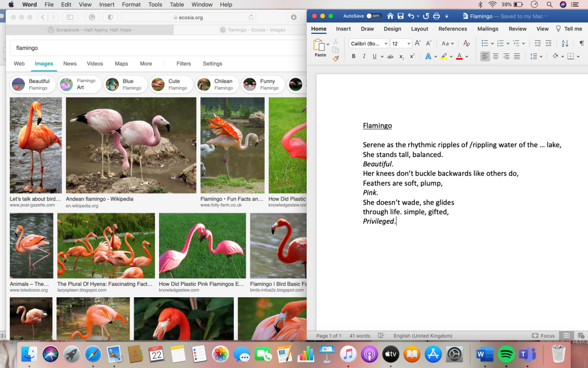Image resolution: width=588 pixels, height=368 pixels.
Task: Show paragraph marks with the pilcrow icon
Action: (x=581, y=43)
